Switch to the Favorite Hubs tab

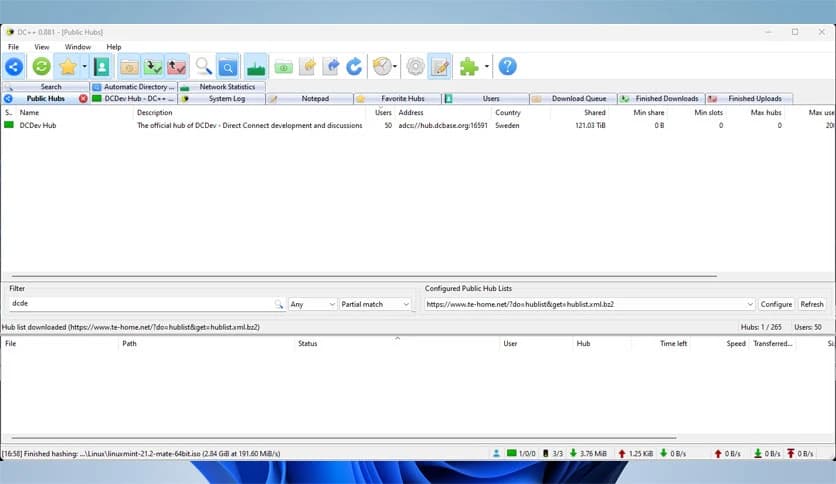398,99
